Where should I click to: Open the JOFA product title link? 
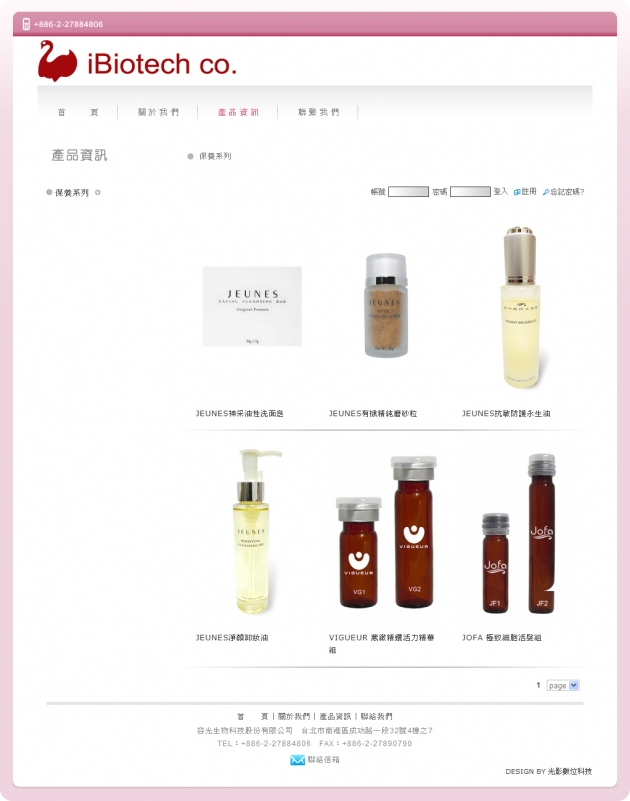[x=502, y=638]
